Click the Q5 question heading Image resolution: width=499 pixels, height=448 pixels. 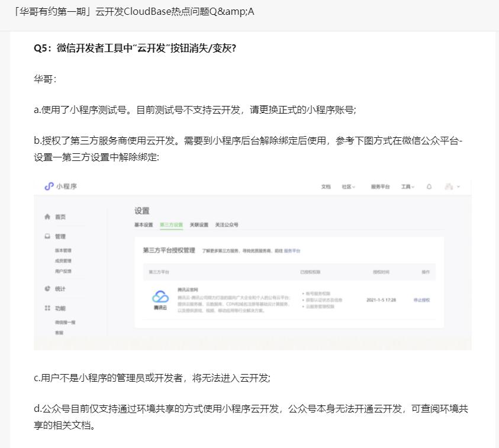coord(135,49)
